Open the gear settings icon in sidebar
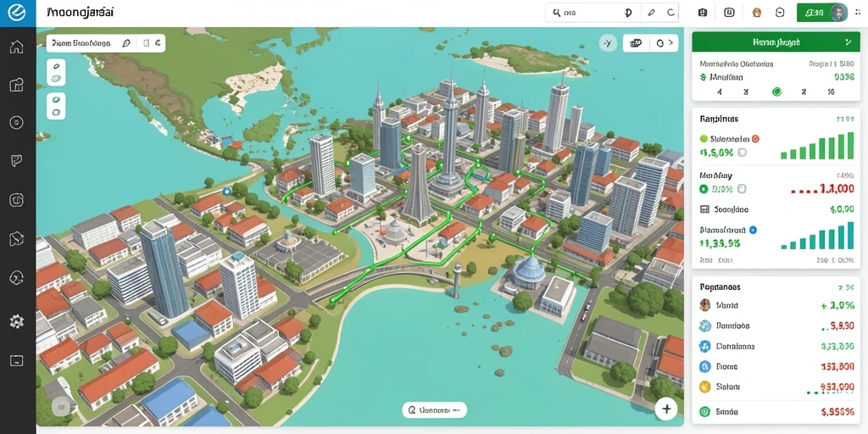 click(x=17, y=321)
